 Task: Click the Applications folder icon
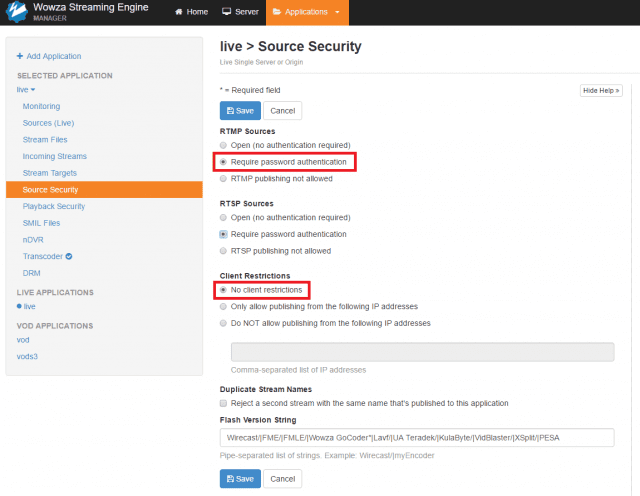point(277,12)
